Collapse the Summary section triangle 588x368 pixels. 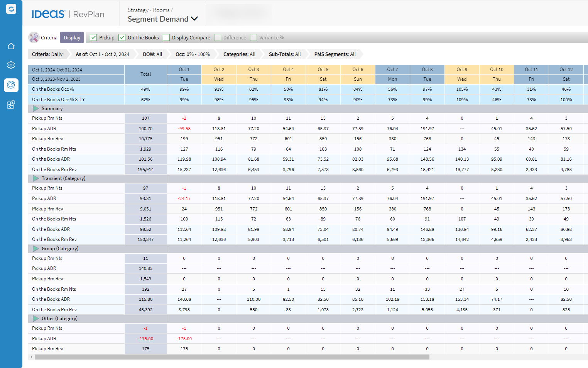(x=36, y=109)
